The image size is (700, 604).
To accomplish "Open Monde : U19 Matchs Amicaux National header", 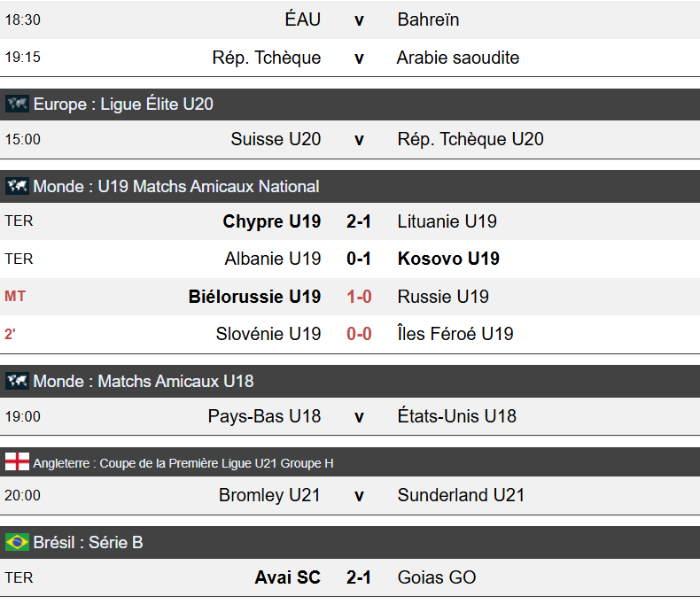I will (x=175, y=187).
